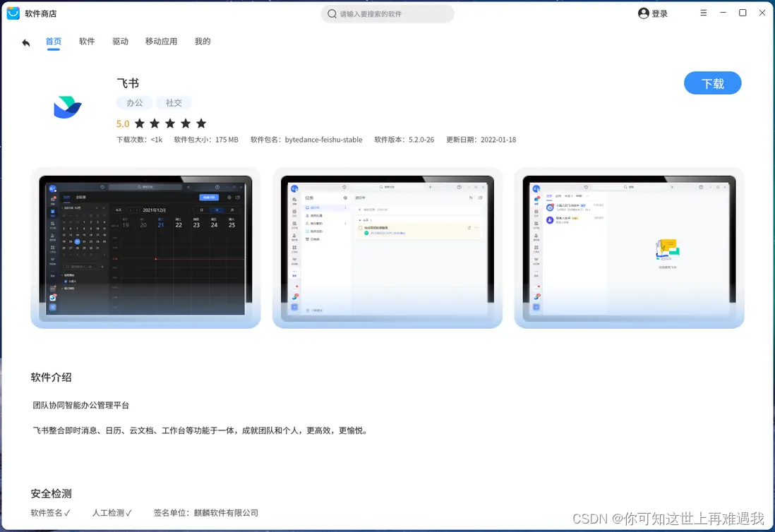Viewport: 775px width, 532px height.
Task: Click the 飞书 app title
Action: point(128,83)
